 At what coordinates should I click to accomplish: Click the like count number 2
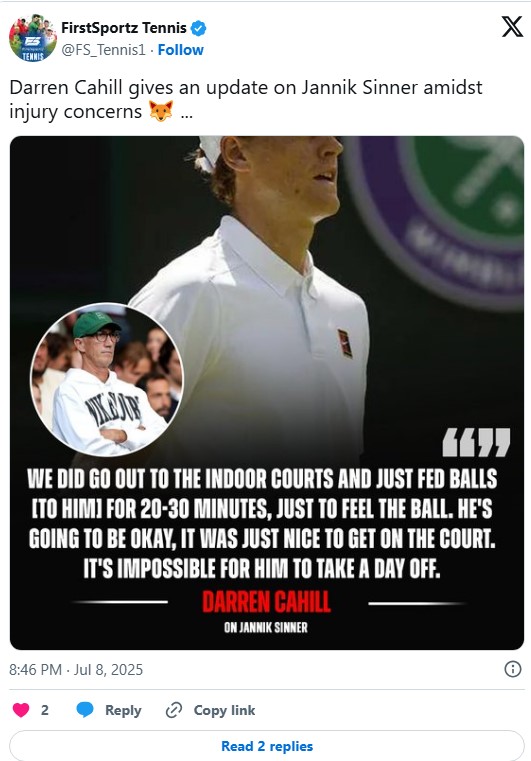(45, 710)
